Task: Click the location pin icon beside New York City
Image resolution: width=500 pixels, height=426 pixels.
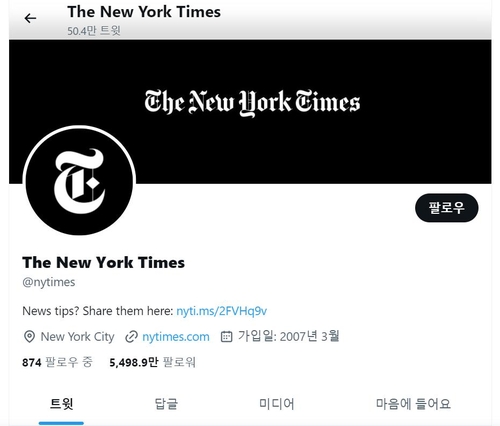Action: point(29,337)
